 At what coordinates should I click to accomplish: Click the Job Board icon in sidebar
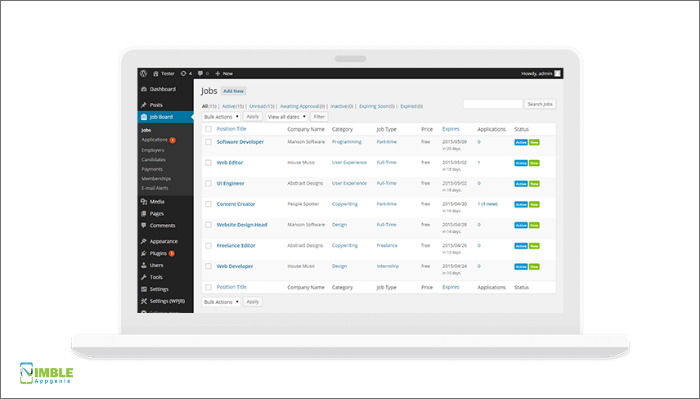[x=144, y=117]
